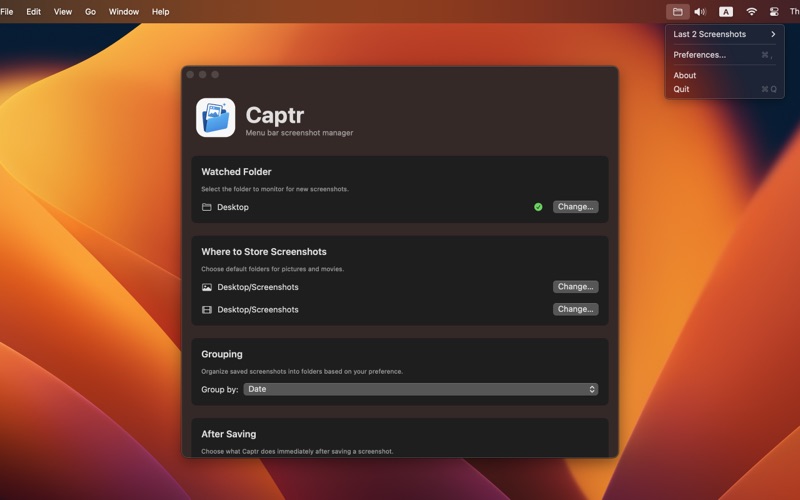Close the Captr preferences window

click(x=190, y=74)
